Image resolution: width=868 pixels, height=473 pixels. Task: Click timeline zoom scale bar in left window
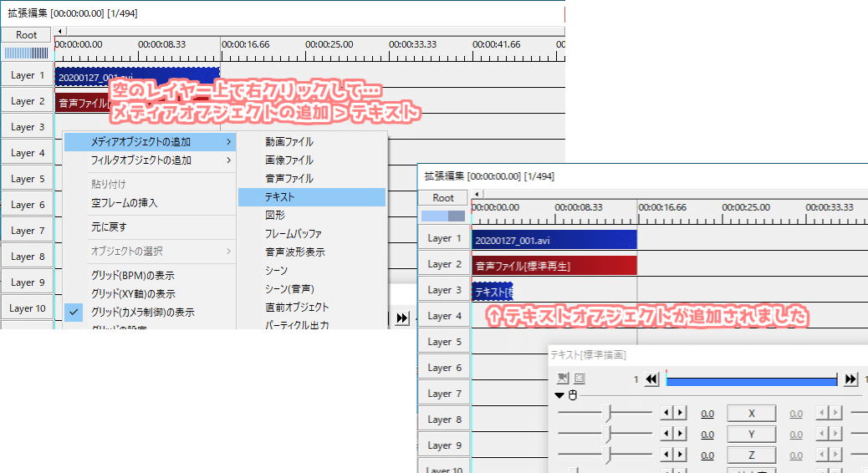27,53
